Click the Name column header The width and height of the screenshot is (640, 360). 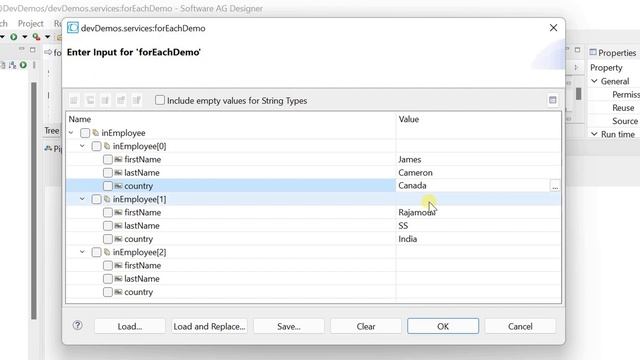(x=231, y=119)
